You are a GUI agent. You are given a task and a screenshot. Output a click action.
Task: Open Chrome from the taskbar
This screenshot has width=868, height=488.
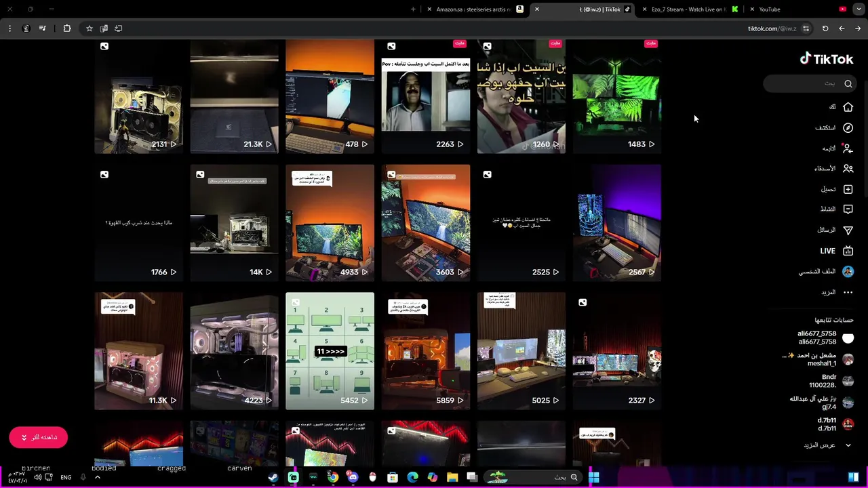(333, 477)
